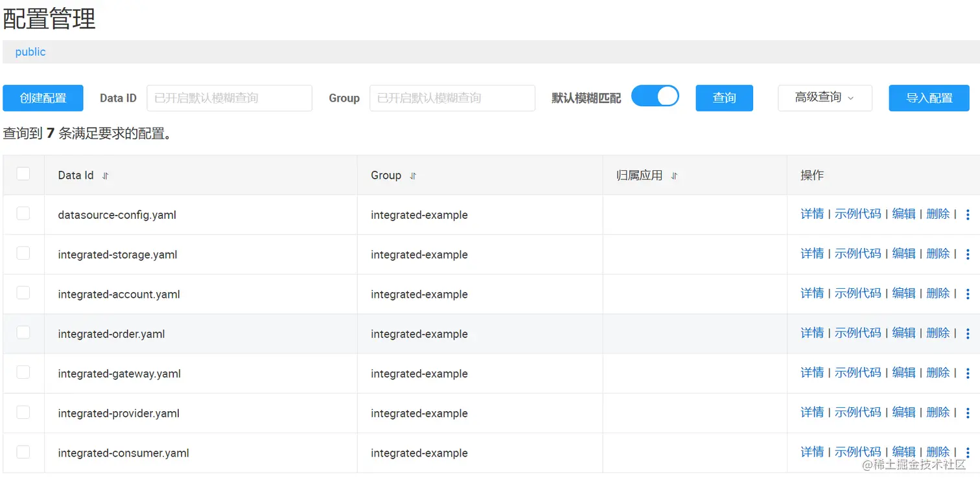Screen dimensions: 980x485
Task: Open more actions for integrated-provider.yaml
Action: click(968, 413)
